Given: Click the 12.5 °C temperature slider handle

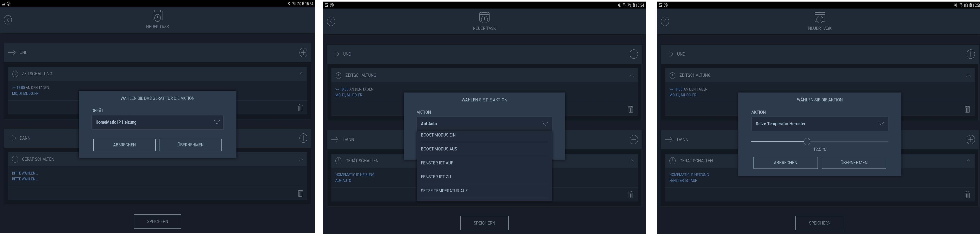Looking at the screenshot, I should click(807, 141).
